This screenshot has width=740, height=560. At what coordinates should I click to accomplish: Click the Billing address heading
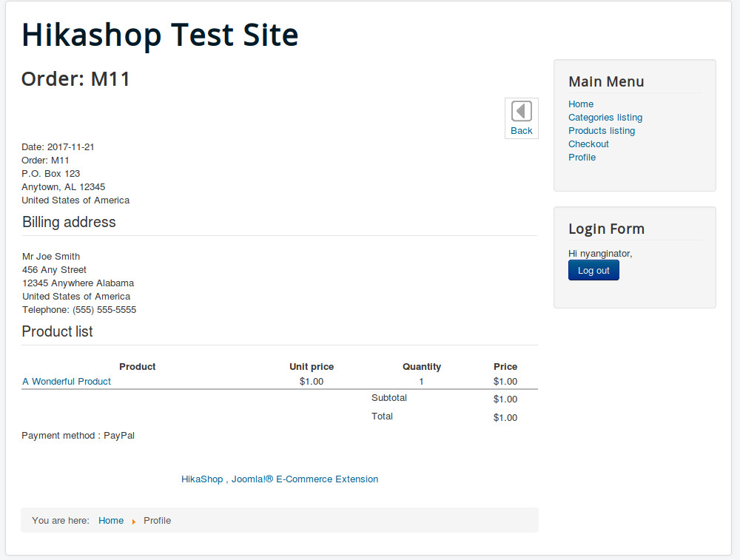point(69,222)
